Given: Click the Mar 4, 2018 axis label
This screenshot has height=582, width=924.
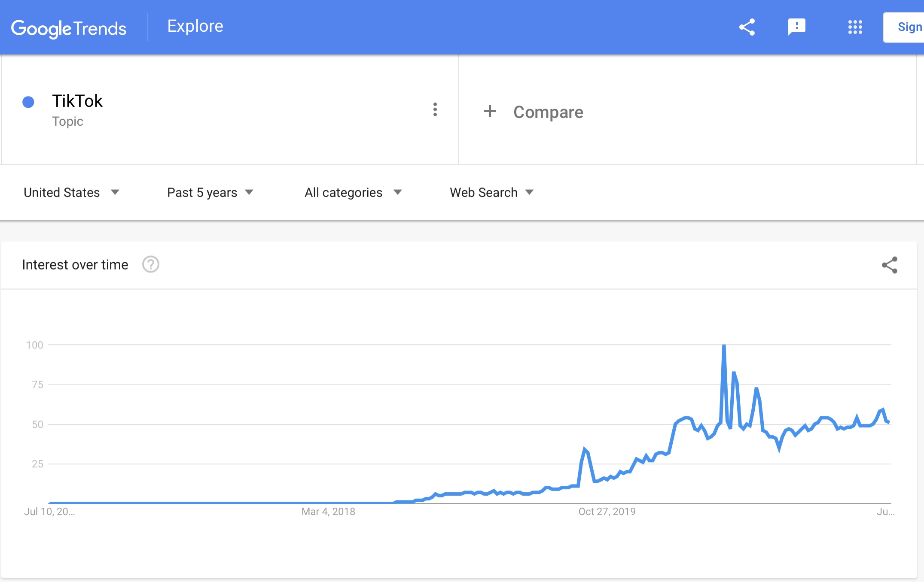Looking at the screenshot, I should 328,511.
